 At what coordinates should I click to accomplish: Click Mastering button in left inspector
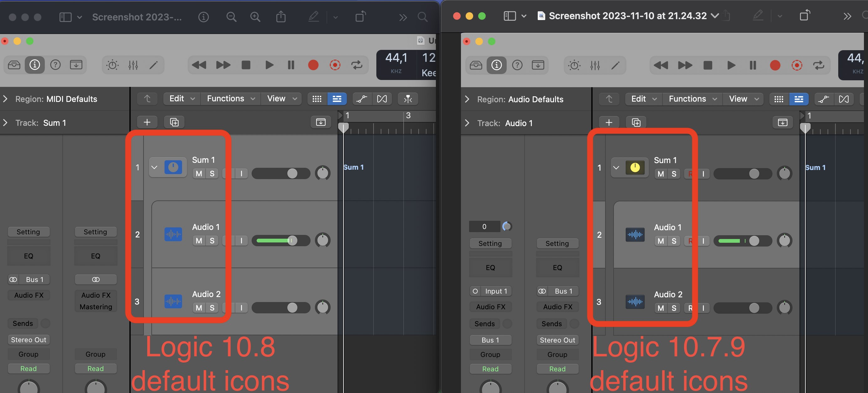pos(96,307)
